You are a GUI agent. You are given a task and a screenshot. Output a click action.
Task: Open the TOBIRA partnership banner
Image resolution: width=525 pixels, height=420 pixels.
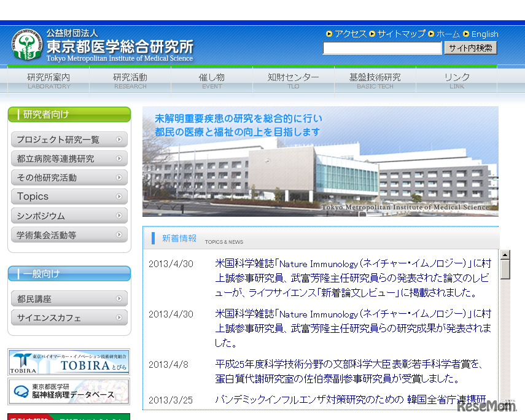[69, 362]
